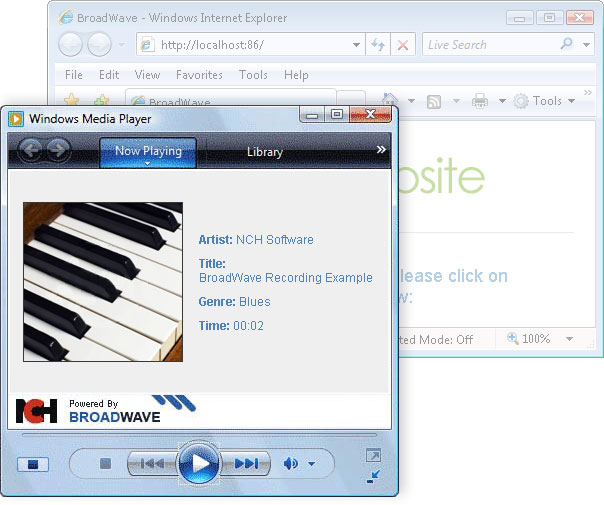Open the zoom level dropdown arrow
Image resolution: width=604 pixels, height=505 pixels.
tap(569, 339)
